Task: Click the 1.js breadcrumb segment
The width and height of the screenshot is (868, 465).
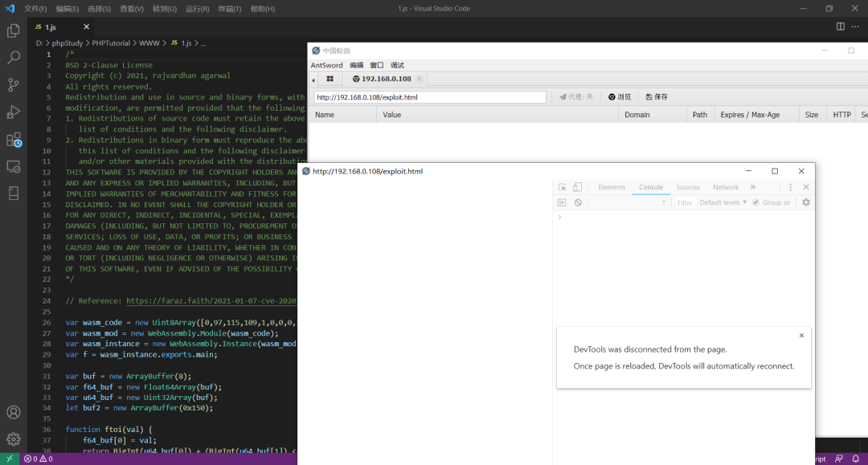Action: [182, 43]
